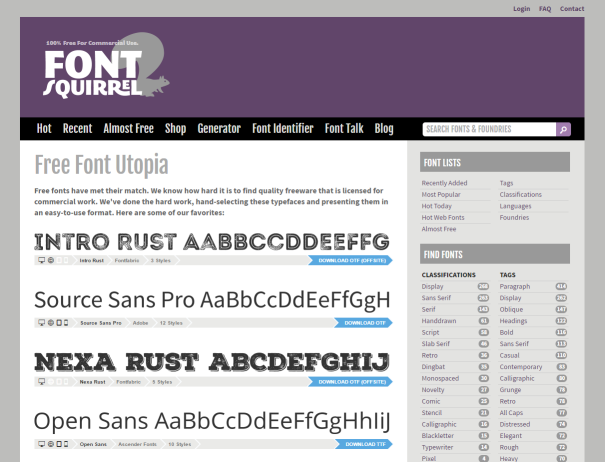
Task: Open Almost Free in Font Lists
Action: pyautogui.click(x=439, y=229)
